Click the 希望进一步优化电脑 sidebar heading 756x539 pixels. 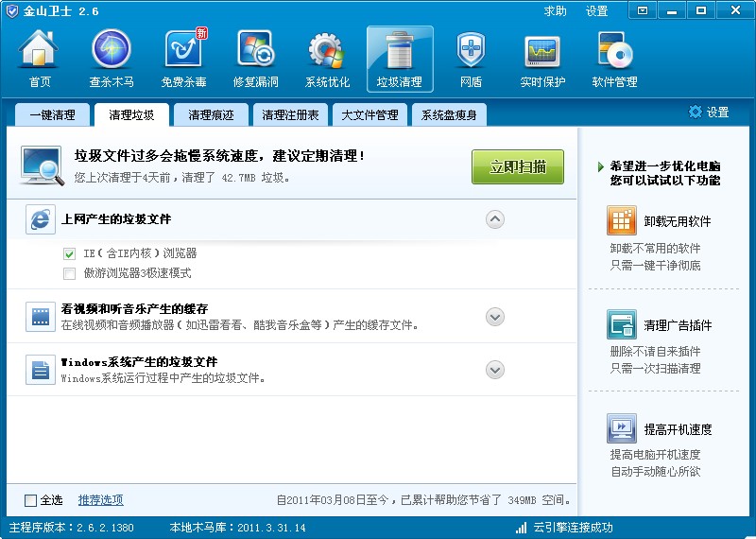point(665,166)
